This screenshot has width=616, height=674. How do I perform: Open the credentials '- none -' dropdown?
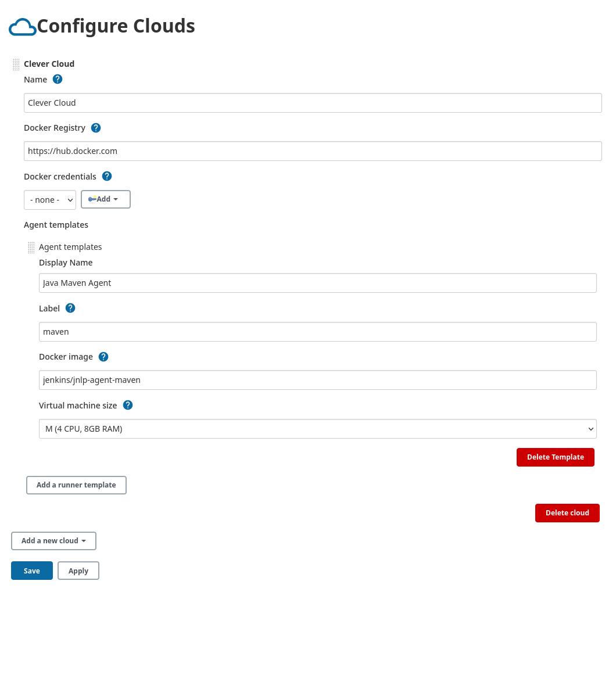click(x=50, y=199)
